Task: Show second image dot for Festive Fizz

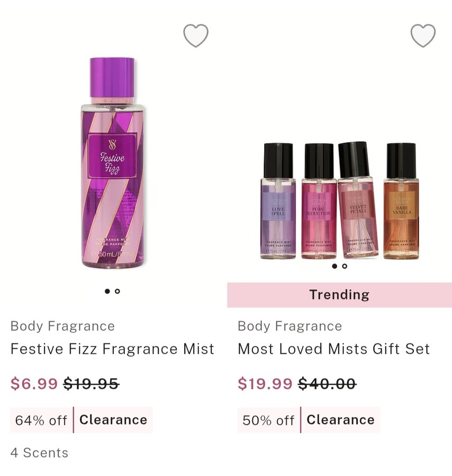Action: [x=117, y=291]
